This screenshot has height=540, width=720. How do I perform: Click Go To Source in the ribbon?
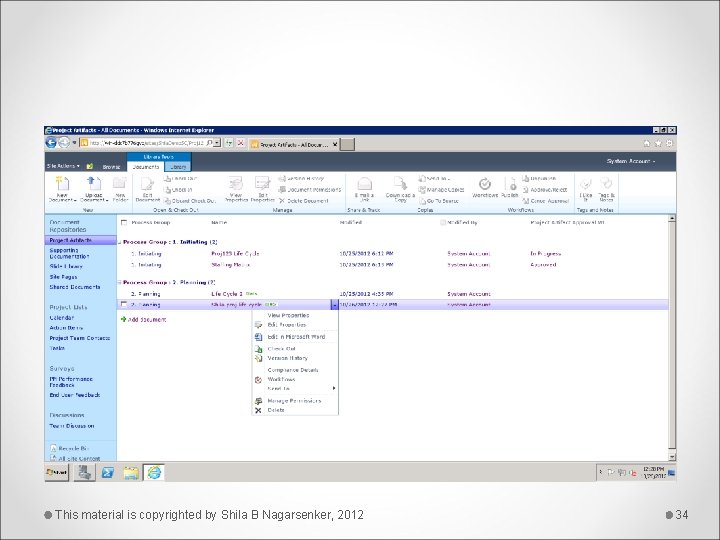coord(439,201)
